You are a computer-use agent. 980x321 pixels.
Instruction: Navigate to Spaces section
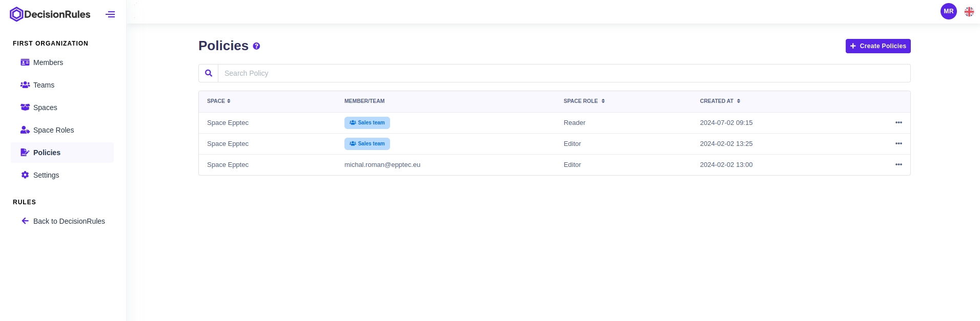point(45,108)
